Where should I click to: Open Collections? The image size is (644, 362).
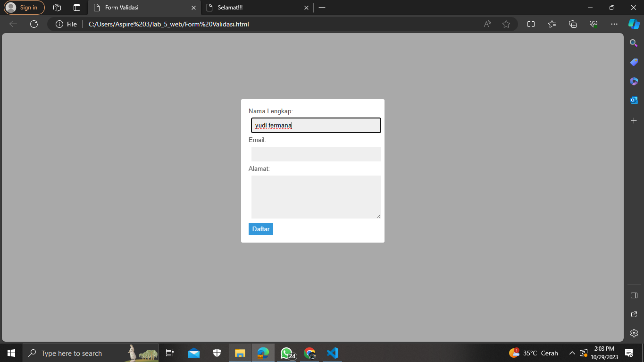pyautogui.click(x=572, y=24)
